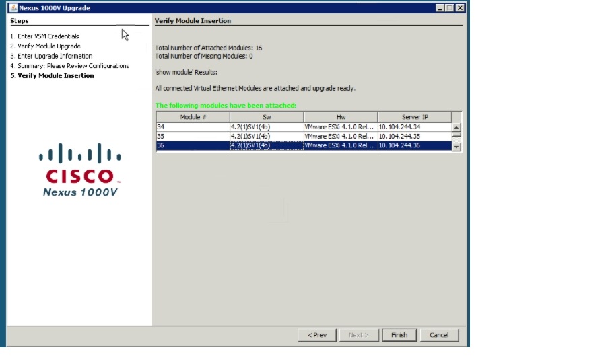Click Sw version cell in module 35 row
The image size is (606, 364).
267,137
